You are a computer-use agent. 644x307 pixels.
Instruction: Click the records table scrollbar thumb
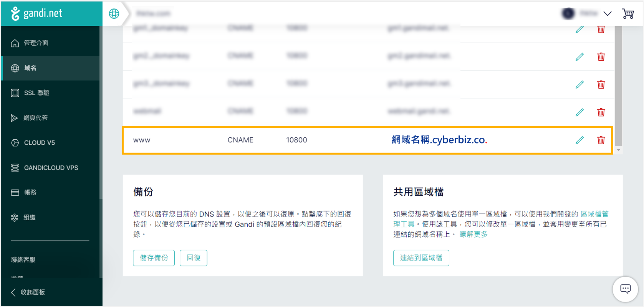point(618,86)
